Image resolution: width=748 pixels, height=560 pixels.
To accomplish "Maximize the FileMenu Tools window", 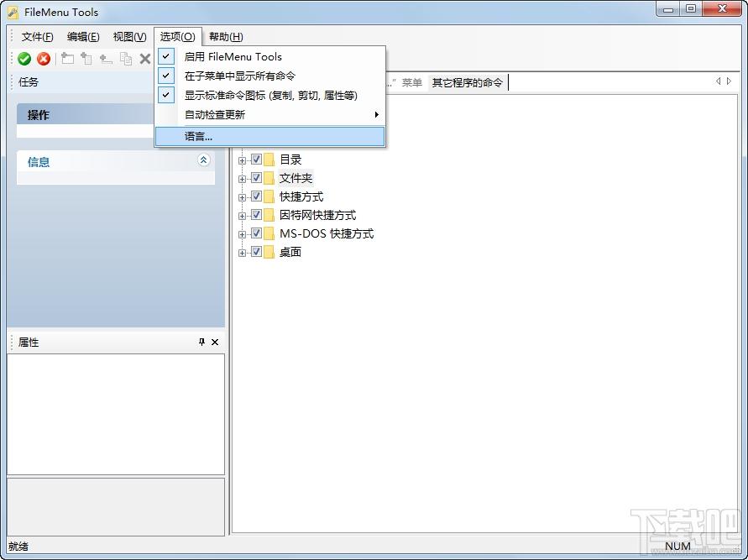I will [x=690, y=9].
